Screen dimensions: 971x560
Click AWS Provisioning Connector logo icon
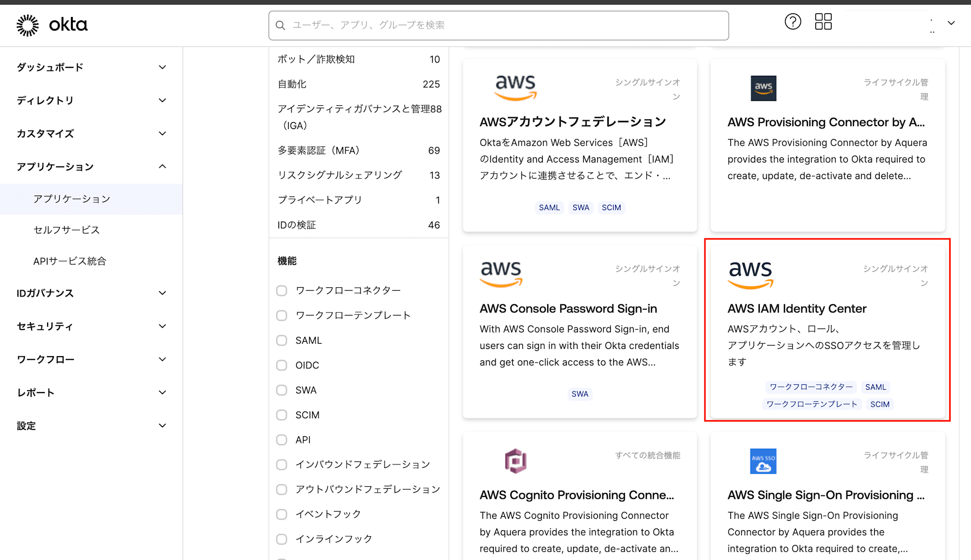pos(763,88)
